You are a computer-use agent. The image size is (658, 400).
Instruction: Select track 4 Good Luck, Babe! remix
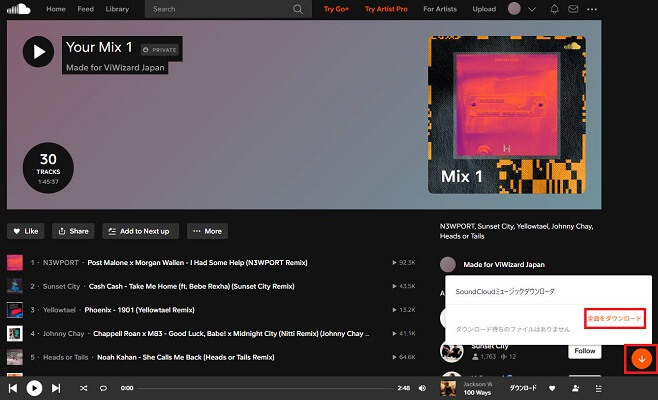click(231, 334)
